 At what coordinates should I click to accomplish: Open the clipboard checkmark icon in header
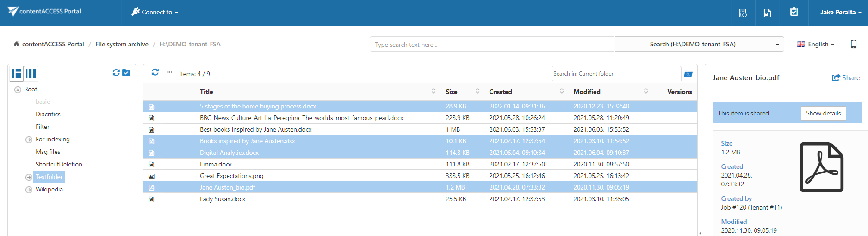[x=794, y=13]
